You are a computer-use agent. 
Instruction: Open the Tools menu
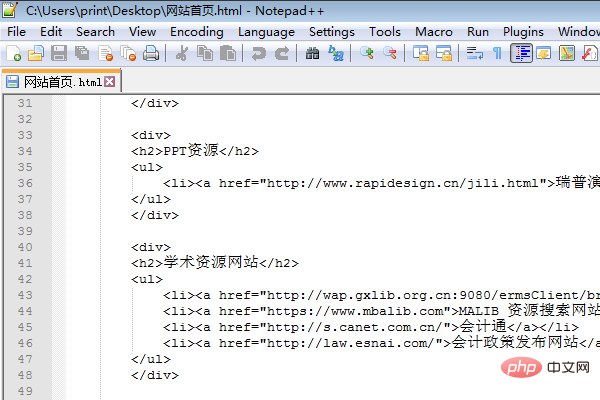tap(385, 32)
